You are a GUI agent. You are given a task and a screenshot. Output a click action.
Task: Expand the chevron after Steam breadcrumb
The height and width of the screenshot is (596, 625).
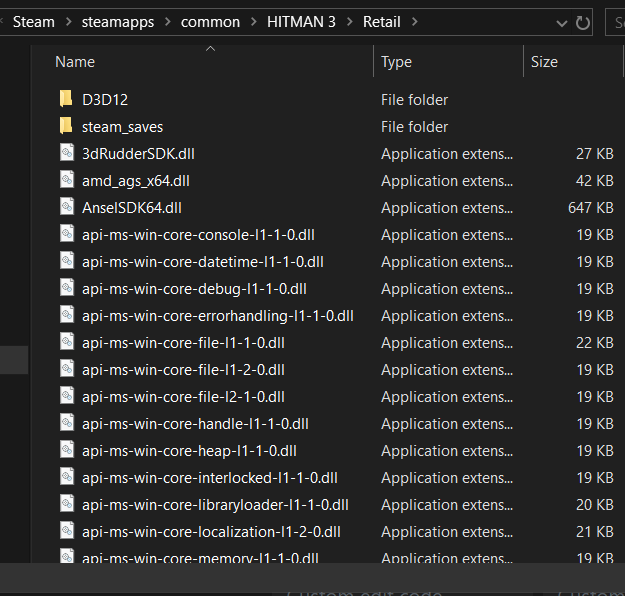coord(69,22)
